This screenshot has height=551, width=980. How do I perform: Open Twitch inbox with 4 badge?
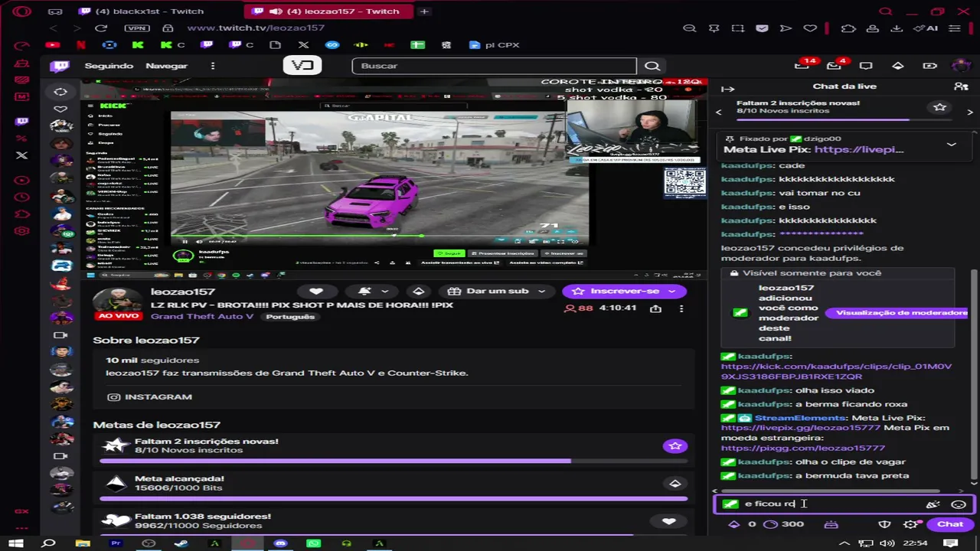[835, 66]
